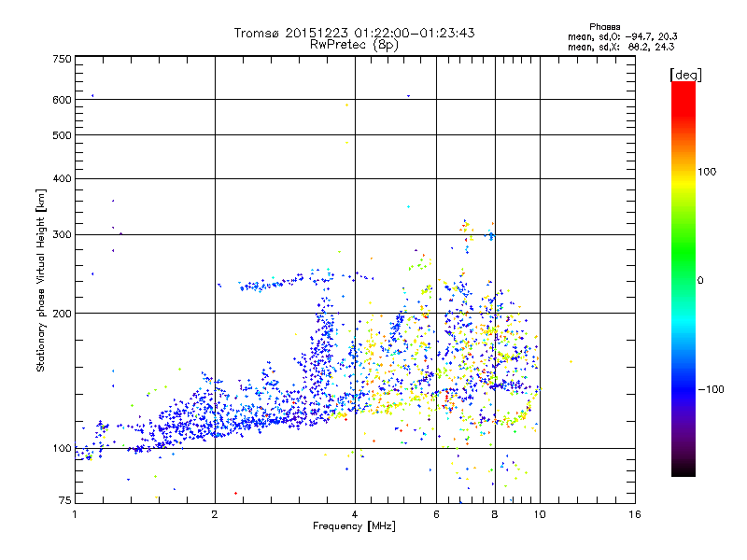Click the 'Stationary phase Virtual Height [km]' y-axis label

[41, 280]
